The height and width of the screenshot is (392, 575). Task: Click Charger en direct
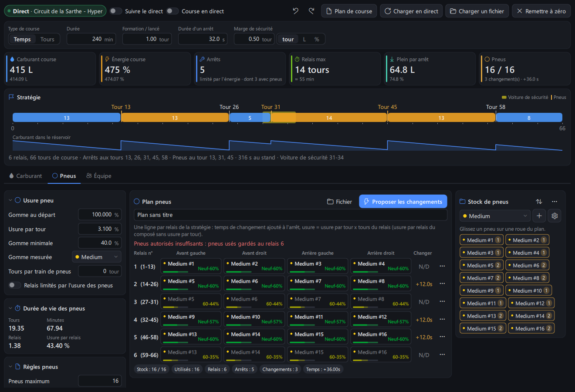point(411,11)
